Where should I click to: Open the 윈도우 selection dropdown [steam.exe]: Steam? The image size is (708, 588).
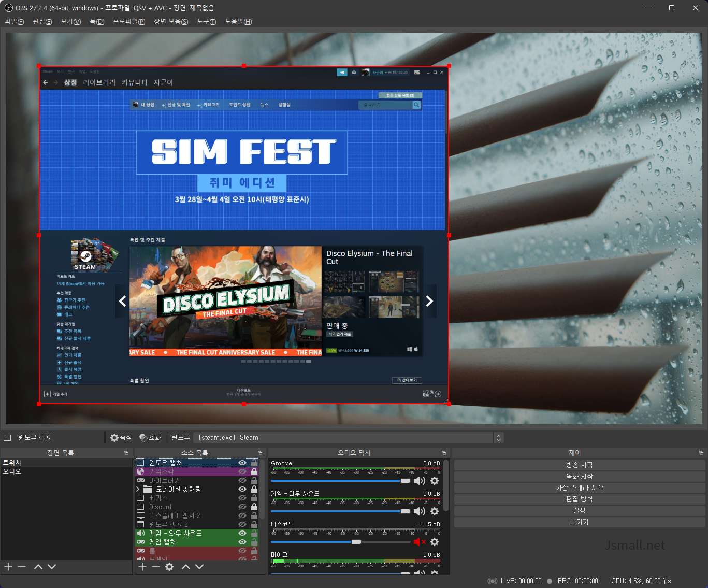tap(349, 438)
